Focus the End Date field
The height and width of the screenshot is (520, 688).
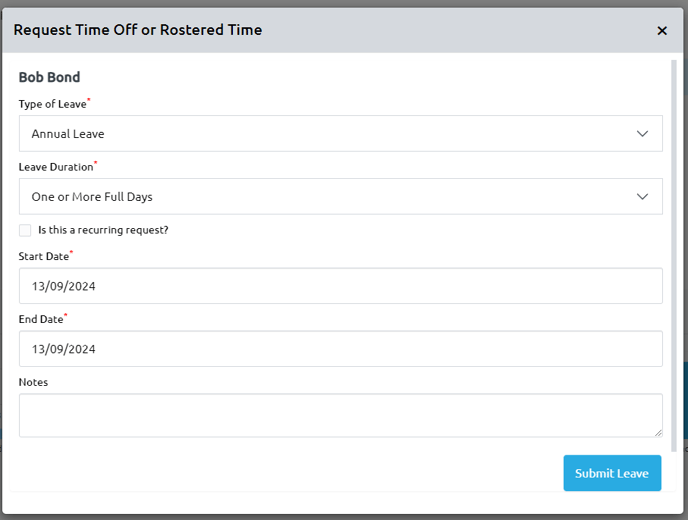[340, 349]
